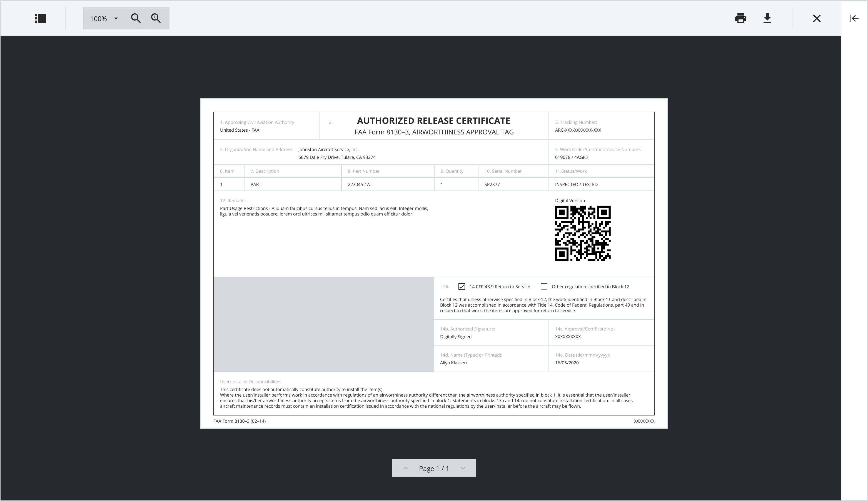Click the Page 1 / 1 indicator
Screen dimensions: 868x501
[x=434, y=468]
